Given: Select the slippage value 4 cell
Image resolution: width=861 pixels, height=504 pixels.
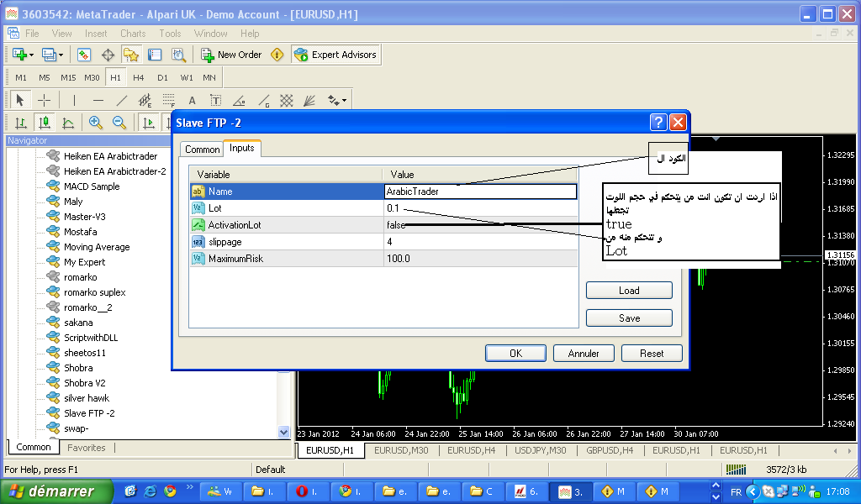Looking at the screenshot, I should click(x=480, y=242).
